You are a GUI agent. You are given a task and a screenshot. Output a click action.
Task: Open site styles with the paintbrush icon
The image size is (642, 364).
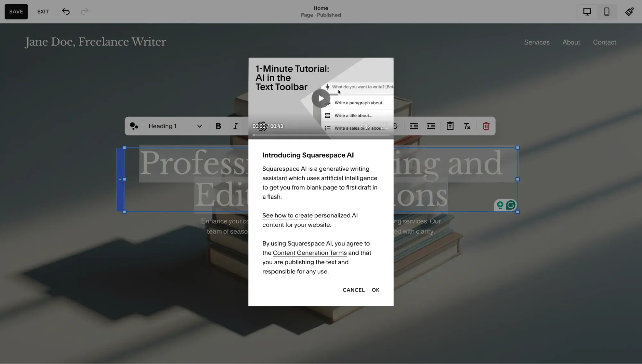pyautogui.click(x=629, y=12)
